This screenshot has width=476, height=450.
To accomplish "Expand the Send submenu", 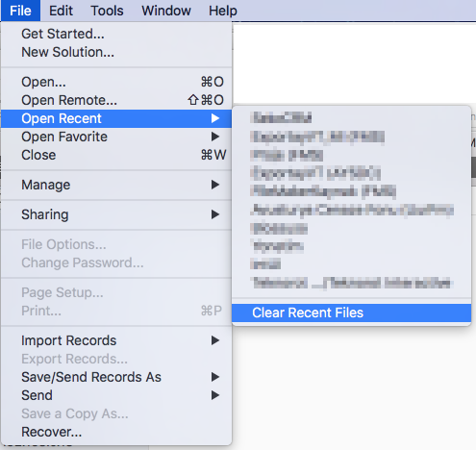I will pyautogui.click(x=116, y=395).
